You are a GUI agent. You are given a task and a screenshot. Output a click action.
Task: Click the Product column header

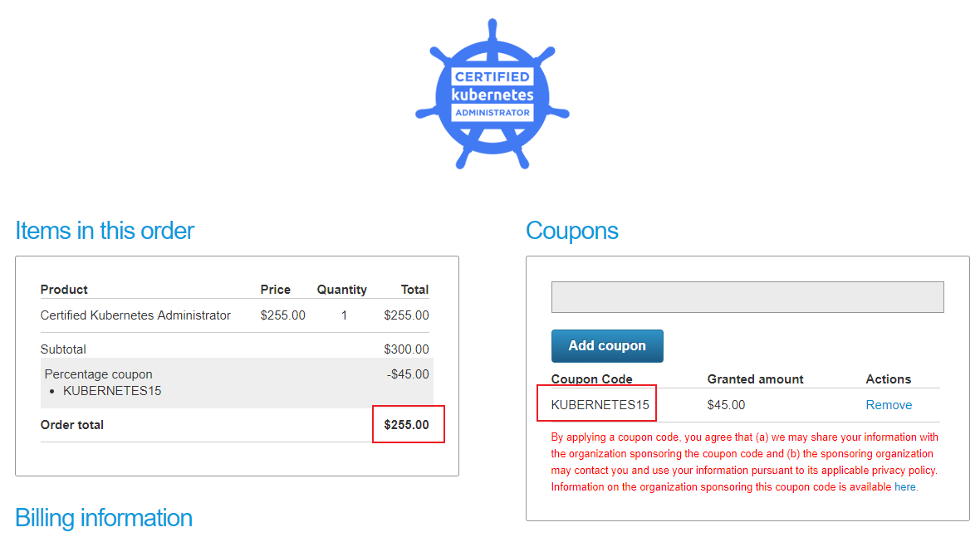[x=64, y=290]
